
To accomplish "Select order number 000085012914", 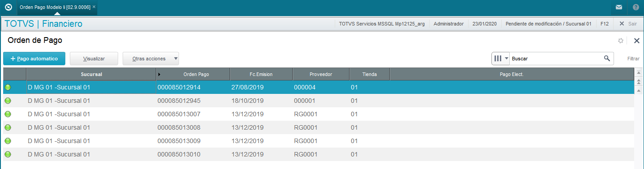I will pos(179,87).
